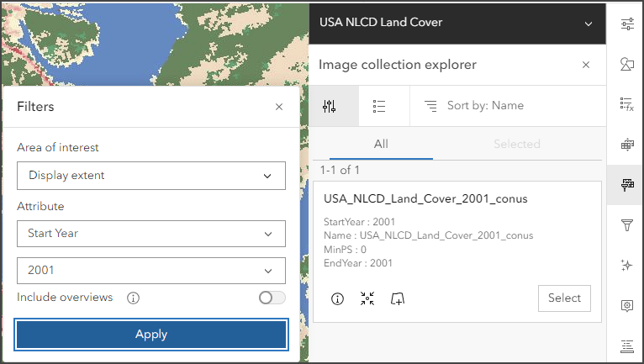Open the Attribute Start Year dropdown
Screen dimensions: 644x364
click(x=151, y=234)
